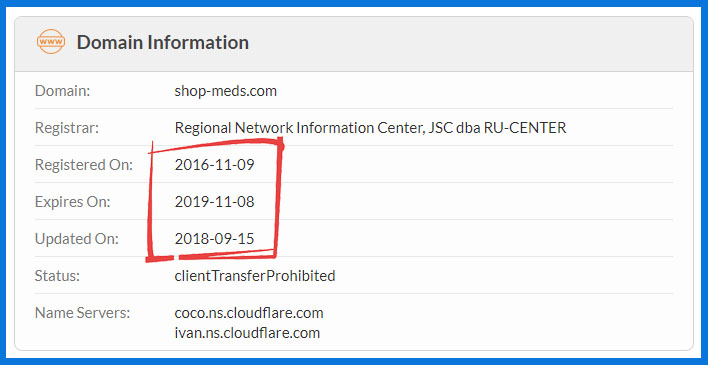
Task: Click the Registered On: label
Action: [84, 165]
